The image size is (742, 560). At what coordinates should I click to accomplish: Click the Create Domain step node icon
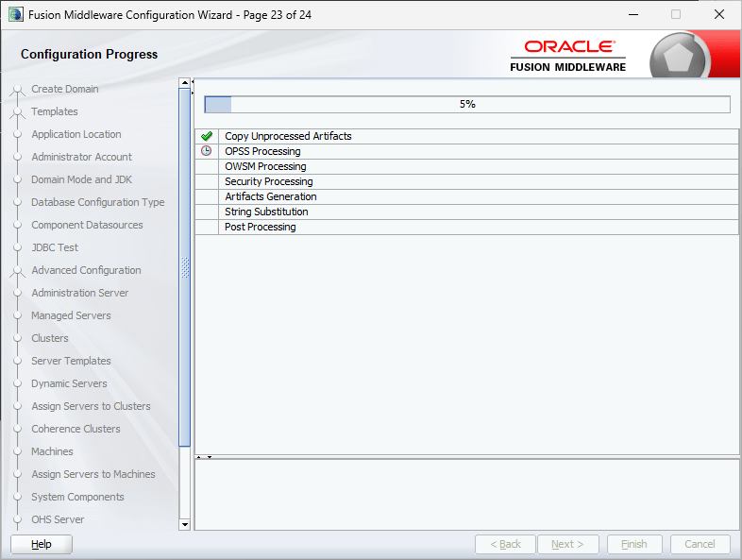[x=18, y=91]
